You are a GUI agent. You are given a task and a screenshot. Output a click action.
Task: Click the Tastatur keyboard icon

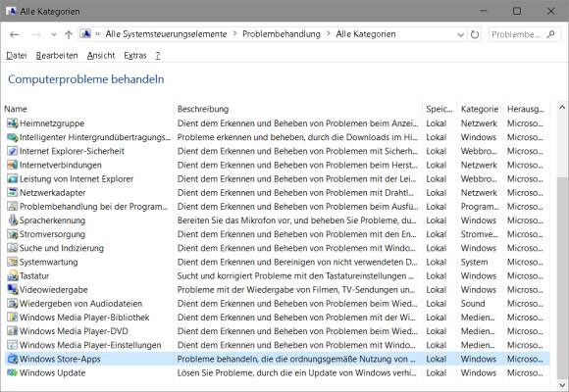point(13,275)
